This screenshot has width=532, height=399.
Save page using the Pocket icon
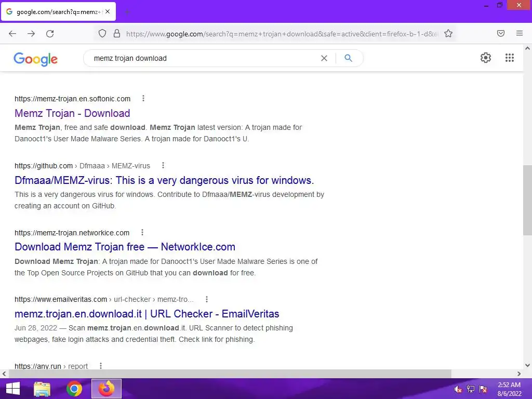point(500,33)
